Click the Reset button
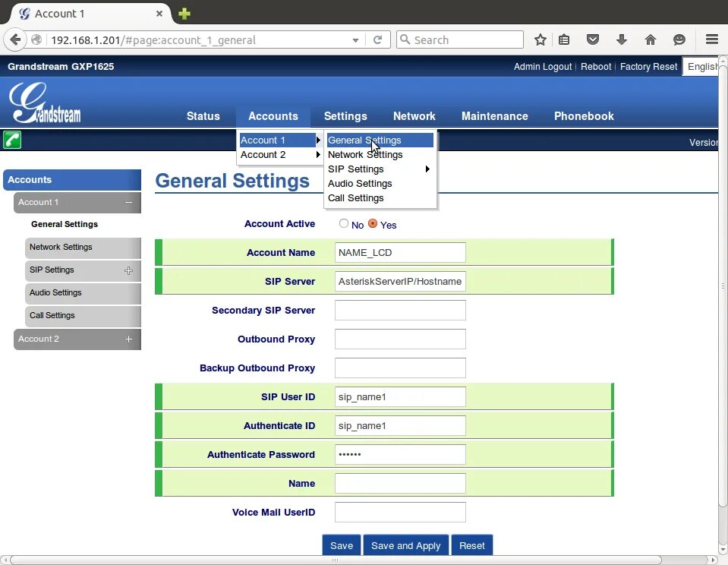728x565 pixels. pos(471,545)
